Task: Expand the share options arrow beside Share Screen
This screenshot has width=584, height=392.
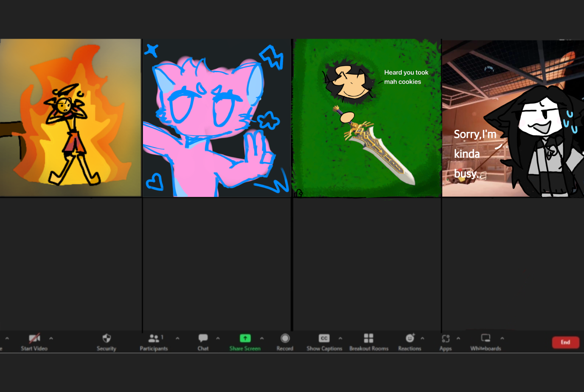Action: pyautogui.click(x=262, y=339)
